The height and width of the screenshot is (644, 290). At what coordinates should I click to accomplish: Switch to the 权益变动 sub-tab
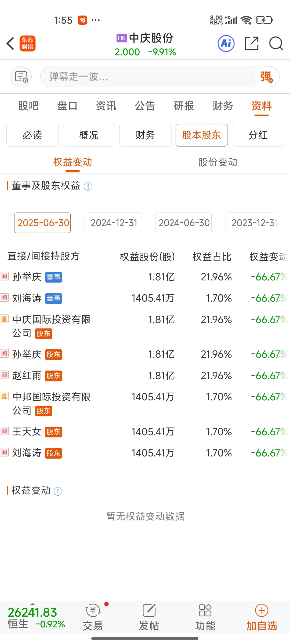coord(73,162)
